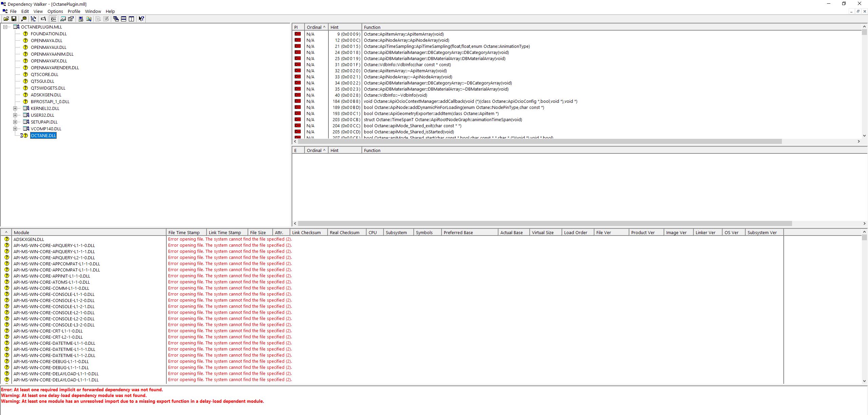868x415 pixels.
Task: Open the Options menu
Action: (55, 11)
